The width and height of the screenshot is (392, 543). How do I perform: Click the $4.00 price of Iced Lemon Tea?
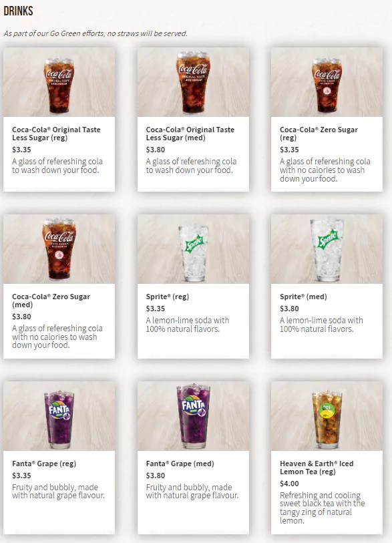(289, 484)
